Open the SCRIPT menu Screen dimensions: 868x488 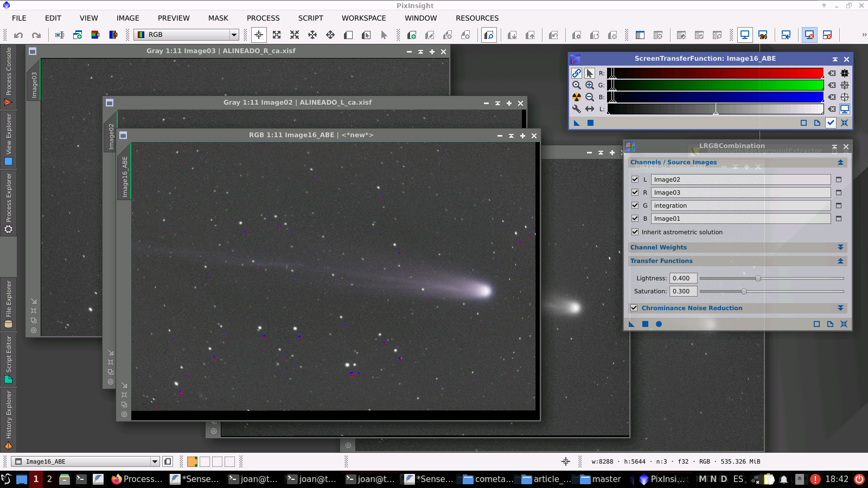pyautogui.click(x=310, y=18)
